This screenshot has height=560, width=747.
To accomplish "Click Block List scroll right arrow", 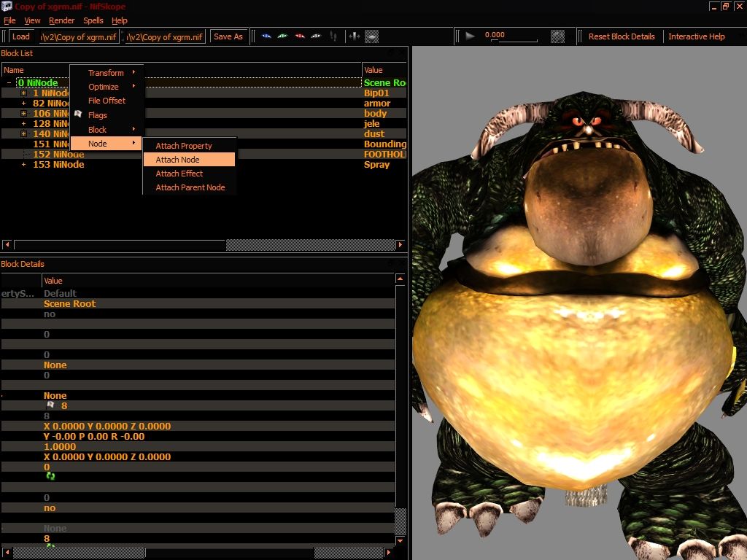I will click(x=400, y=245).
